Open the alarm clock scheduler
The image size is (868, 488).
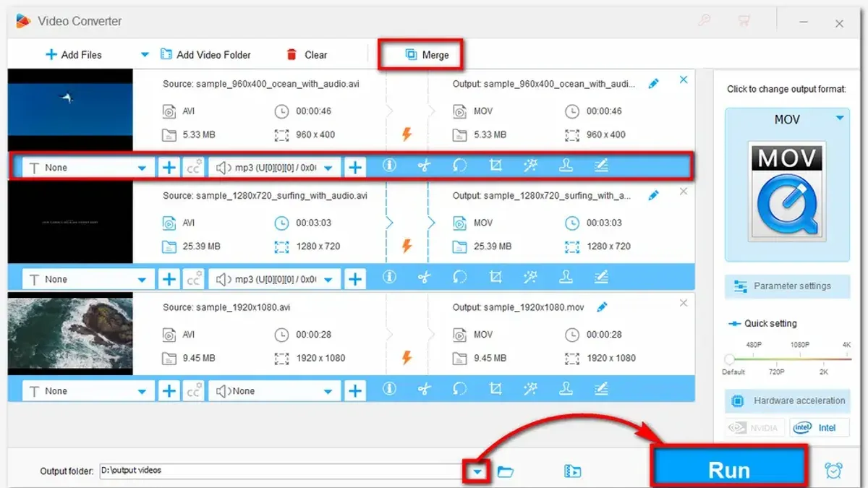point(833,471)
